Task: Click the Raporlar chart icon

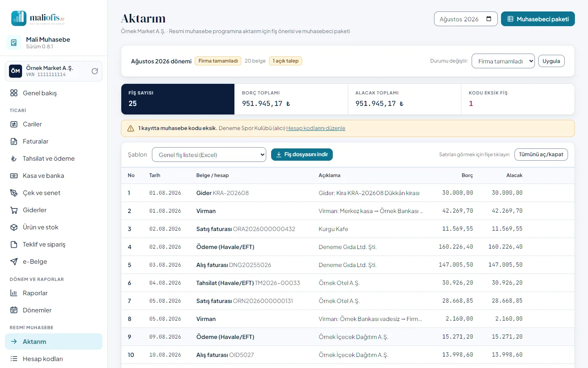Action: click(14, 293)
